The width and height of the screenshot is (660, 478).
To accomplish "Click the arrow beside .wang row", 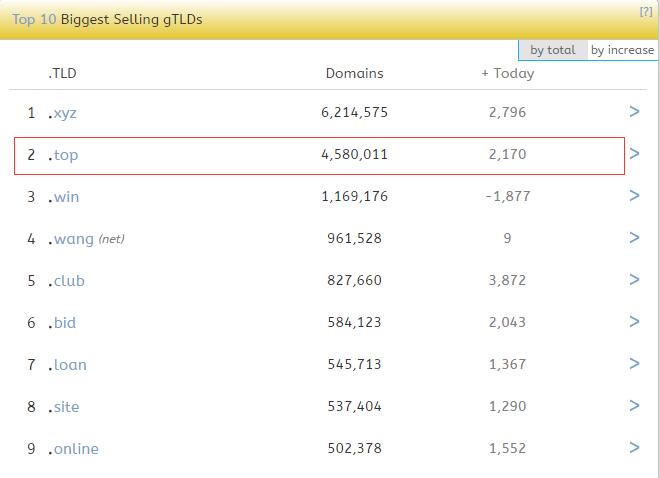I will tap(634, 238).
